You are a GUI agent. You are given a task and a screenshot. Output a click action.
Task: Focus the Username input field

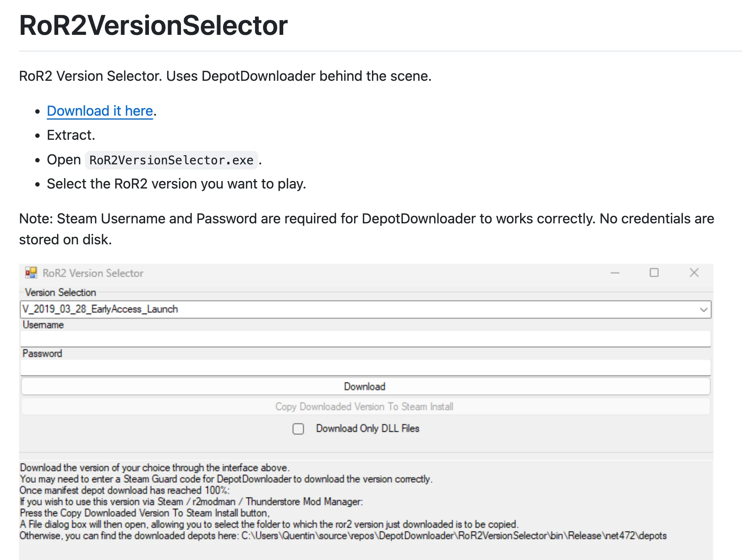[365, 339]
